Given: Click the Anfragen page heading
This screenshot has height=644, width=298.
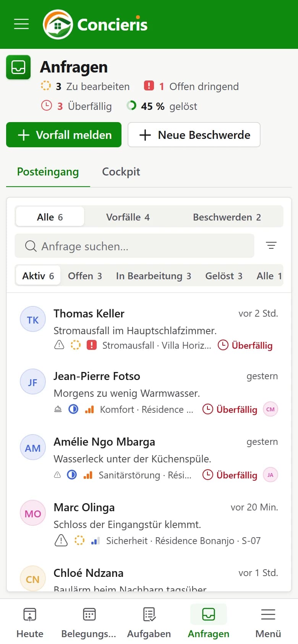Looking at the screenshot, I should [74, 67].
